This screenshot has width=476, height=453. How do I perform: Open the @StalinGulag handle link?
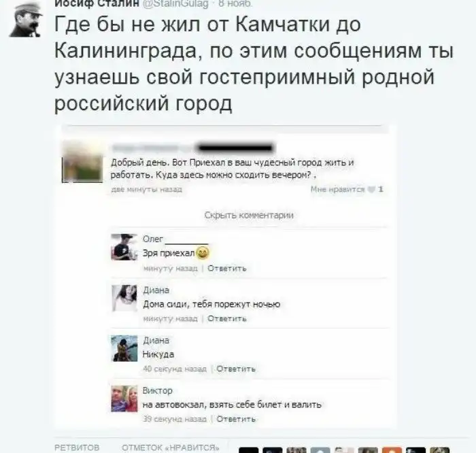coord(175,3)
